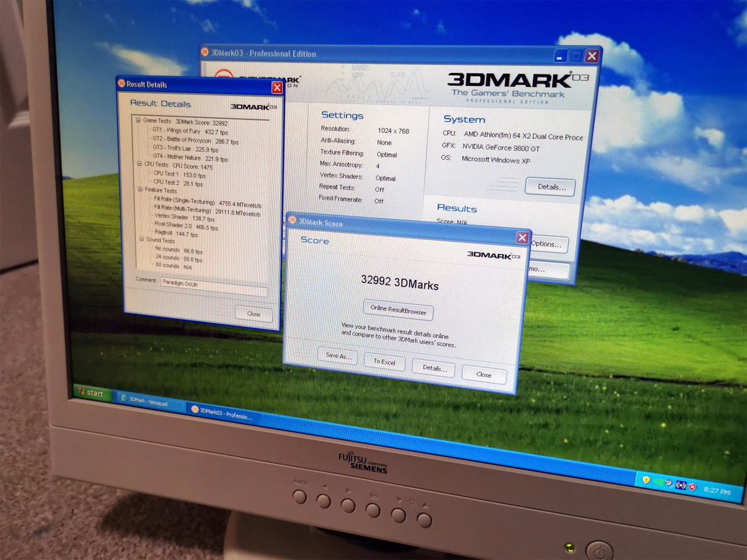
Task: Select Fill Rate (Single-Texturing) row
Action: tap(207, 202)
